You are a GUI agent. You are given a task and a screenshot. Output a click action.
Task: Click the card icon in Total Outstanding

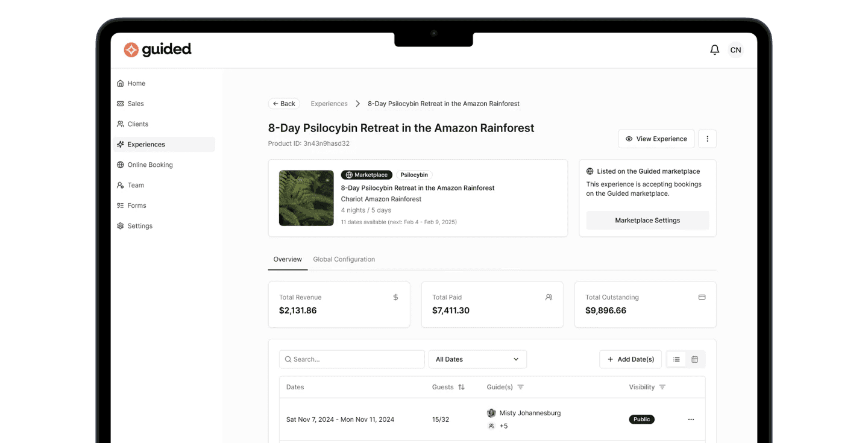pyautogui.click(x=702, y=297)
